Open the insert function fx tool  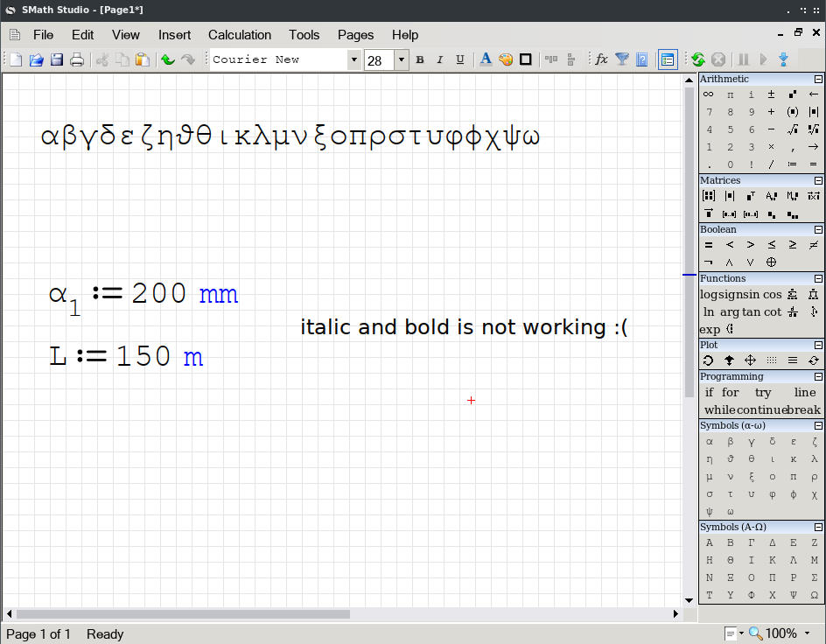click(601, 59)
